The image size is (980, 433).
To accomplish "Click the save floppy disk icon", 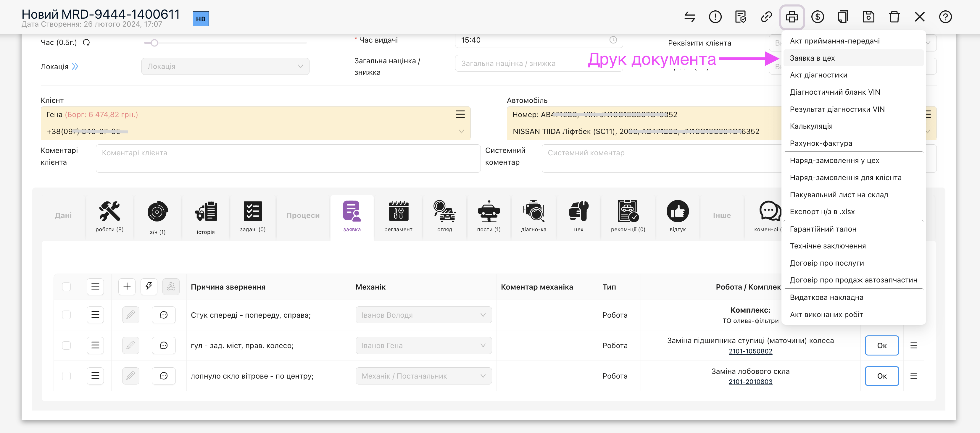I will 868,17.
